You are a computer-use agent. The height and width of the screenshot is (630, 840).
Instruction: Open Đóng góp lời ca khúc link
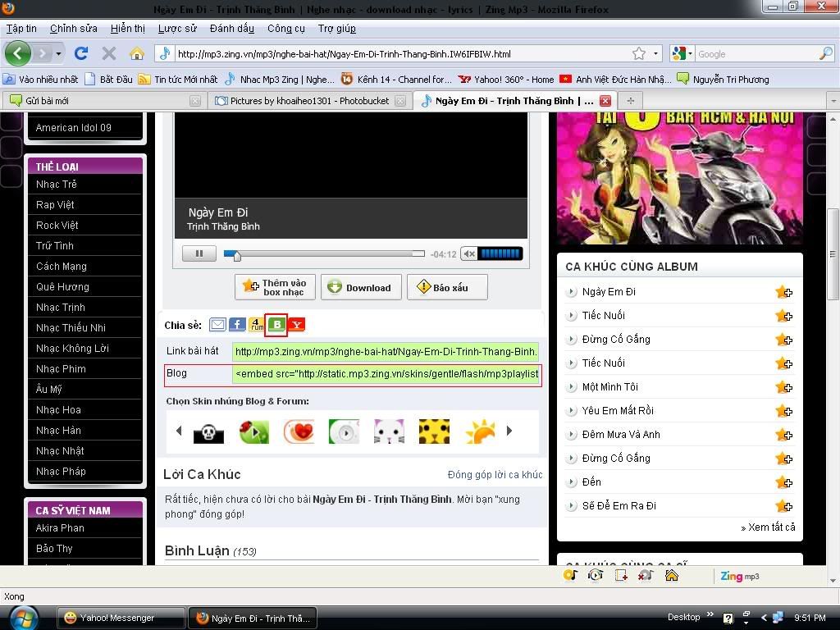(x=495, y=475)
